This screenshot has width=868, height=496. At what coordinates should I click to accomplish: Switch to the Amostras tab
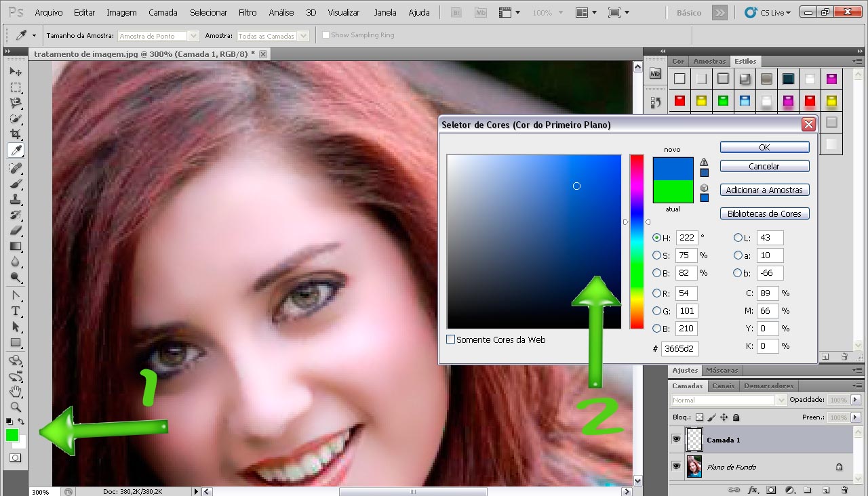709,61
